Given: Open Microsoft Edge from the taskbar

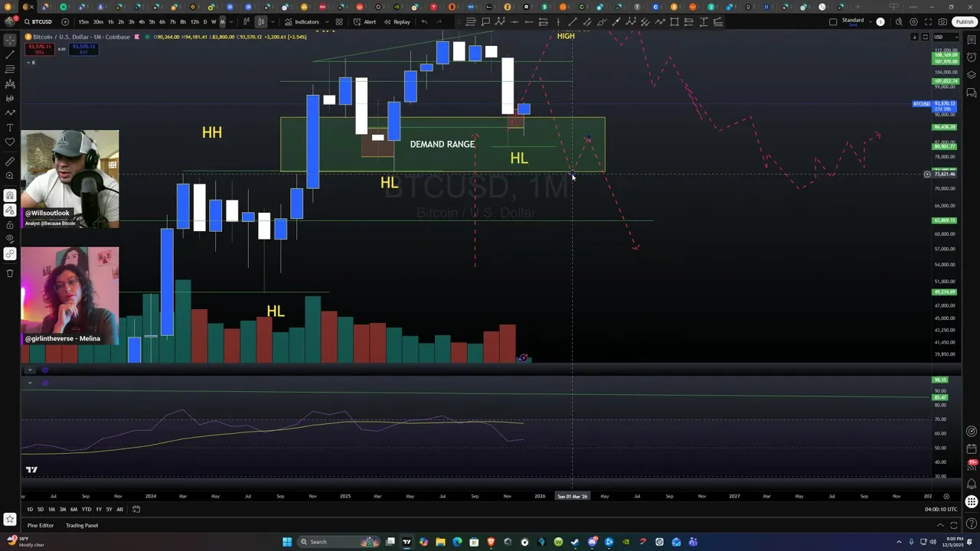Looking at the screenshot, I should tap(457, 542).
